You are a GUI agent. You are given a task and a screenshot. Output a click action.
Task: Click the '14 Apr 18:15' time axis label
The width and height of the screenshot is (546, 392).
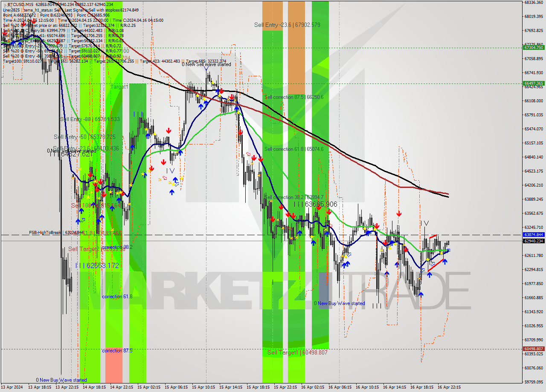pos(93,387)
